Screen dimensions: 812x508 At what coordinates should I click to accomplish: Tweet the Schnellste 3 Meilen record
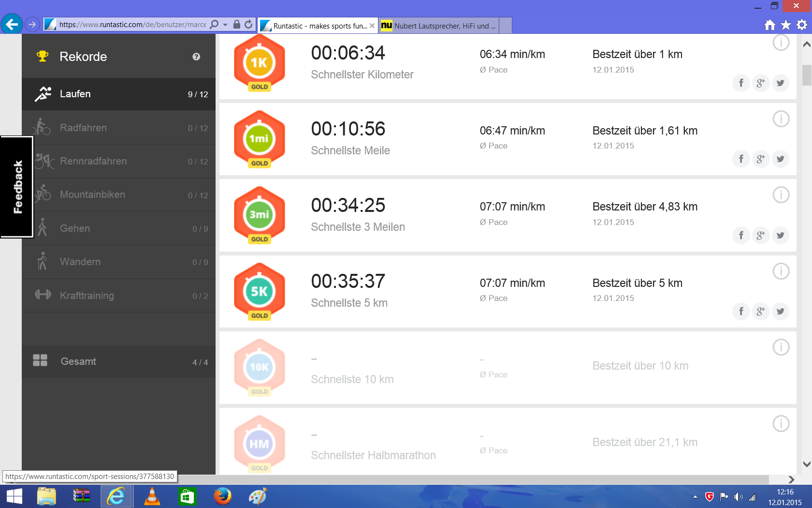(780, 236)
